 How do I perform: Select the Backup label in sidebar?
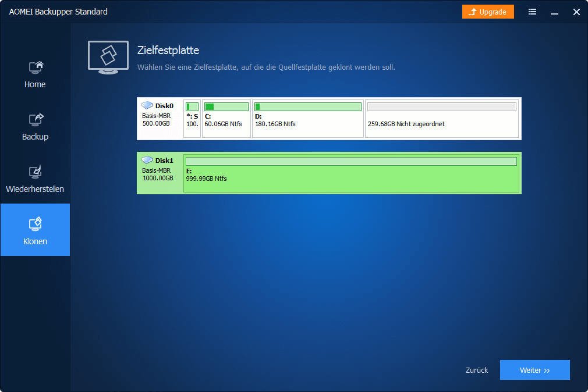click(x=35, y=137)
